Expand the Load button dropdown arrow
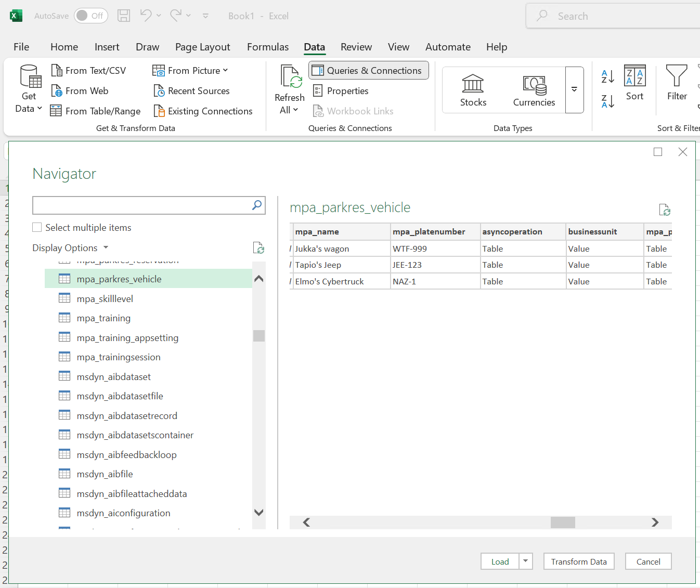 click(x=525, y=561)
